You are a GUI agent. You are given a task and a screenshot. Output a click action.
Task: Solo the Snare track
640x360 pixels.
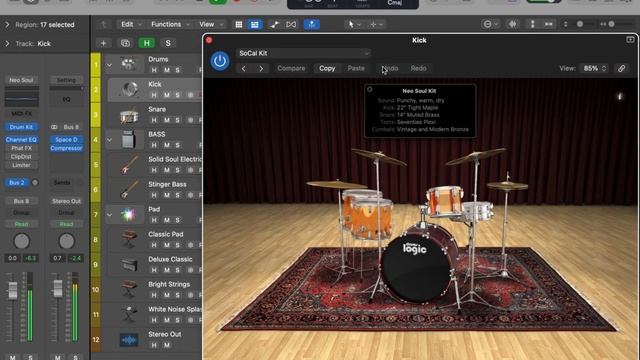178,120
